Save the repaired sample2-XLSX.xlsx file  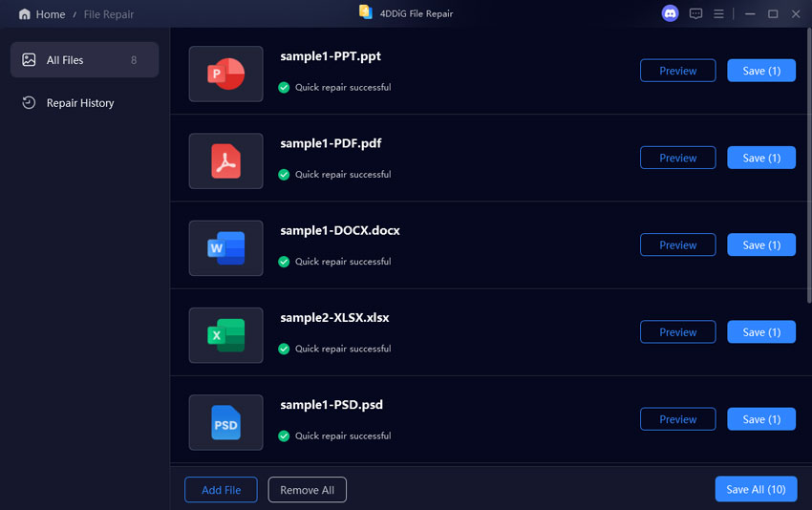[x=761, y=332]
